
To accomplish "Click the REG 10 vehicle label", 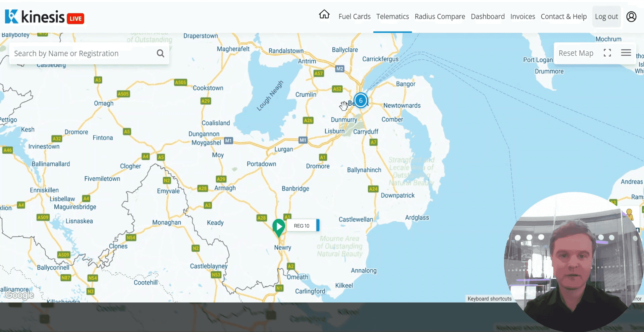I will [x=302, y=226].
